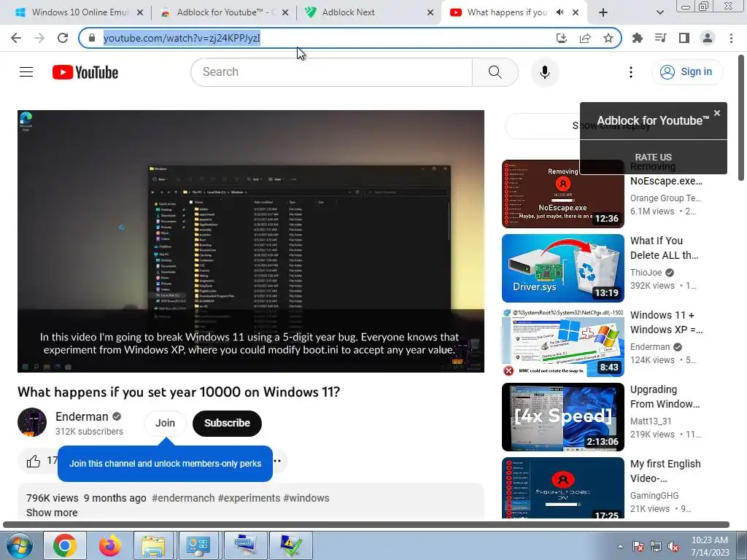Toggle the Chrome side panel
This screenshot has height=560, width=747.
tap(684, 38)
